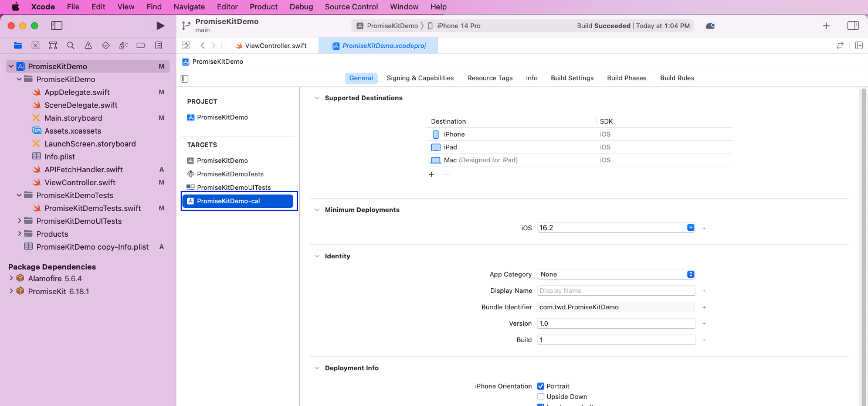Open the App Category dropdown
The height and width of the screenshot is (406, 868).
click(616, 274)
